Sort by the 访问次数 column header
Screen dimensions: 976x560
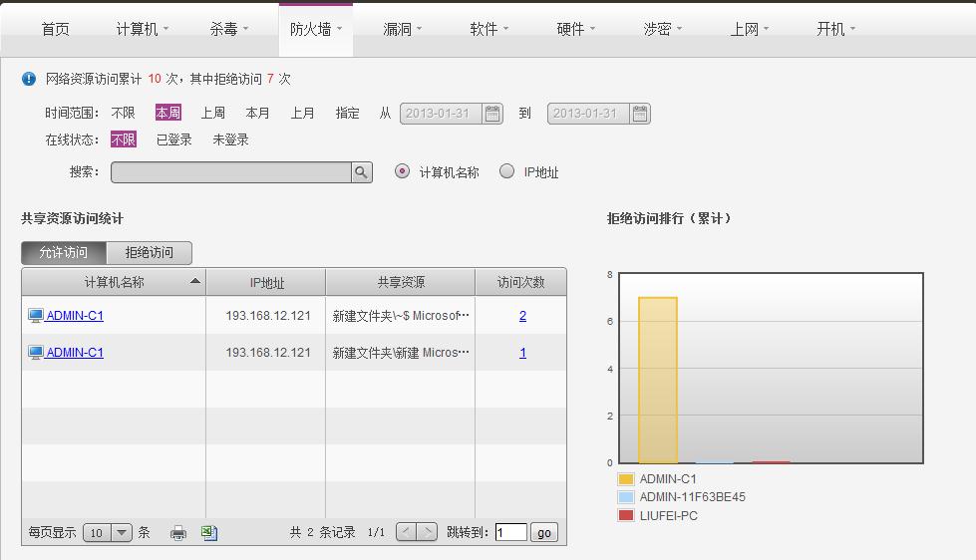tap(521, 282)
